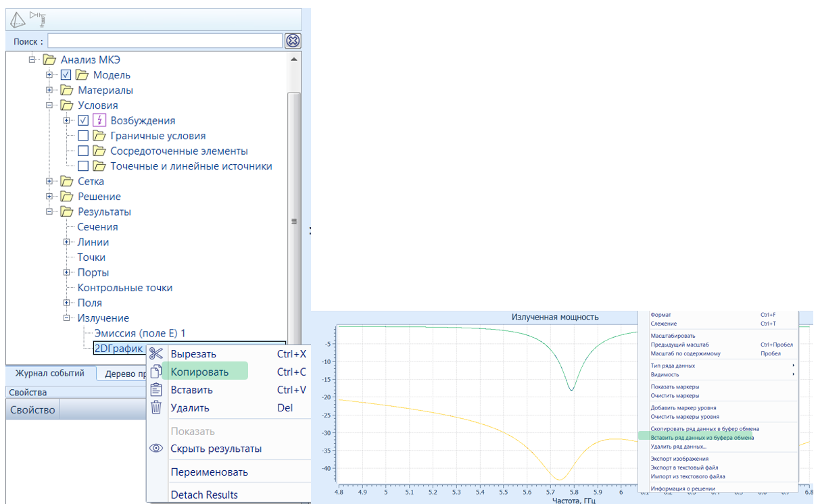Click into the Поиск search field

164,41
